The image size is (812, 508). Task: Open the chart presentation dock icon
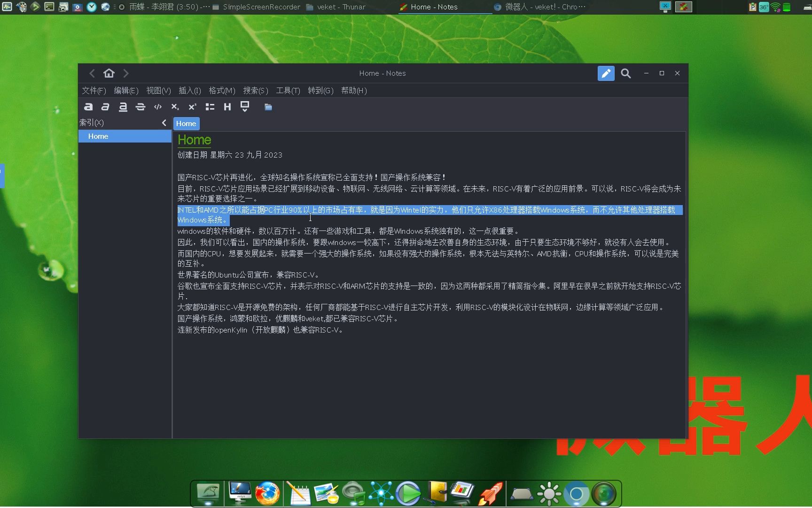[463, 493]
